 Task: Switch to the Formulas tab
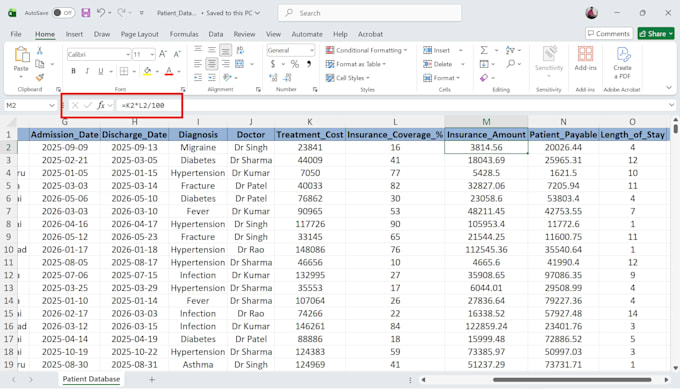click(184, 34)
